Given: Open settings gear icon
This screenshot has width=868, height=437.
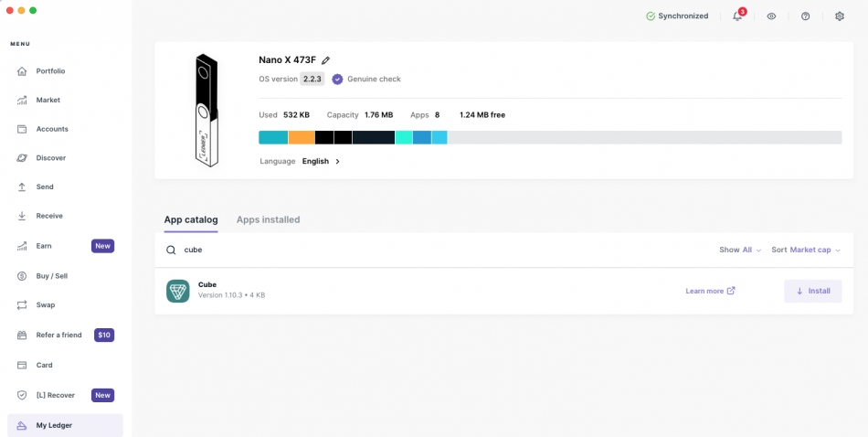Looking at the screenshot, I should click(840, 16).
